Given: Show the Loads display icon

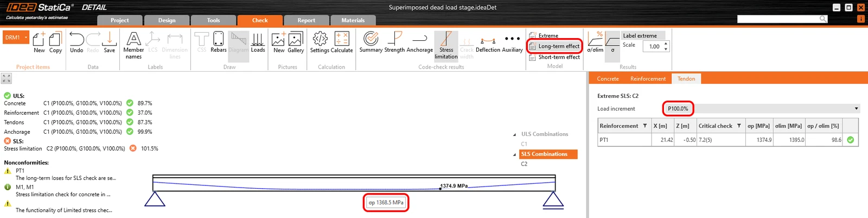Looking at the screenshot, I should click(x=258, y=42).
